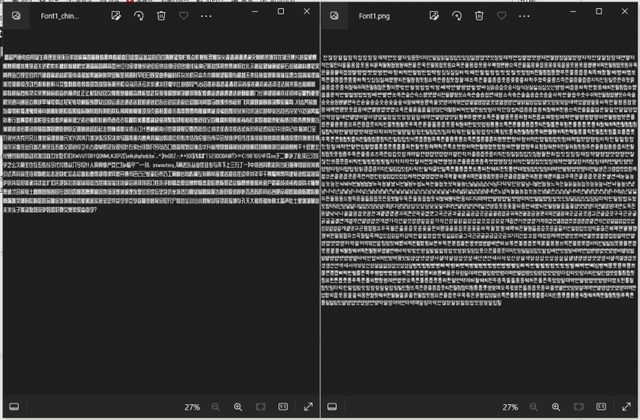This screenshot has height=420, width=640.
Task: Close the Font1_chin window
Action: coord(307,11)
